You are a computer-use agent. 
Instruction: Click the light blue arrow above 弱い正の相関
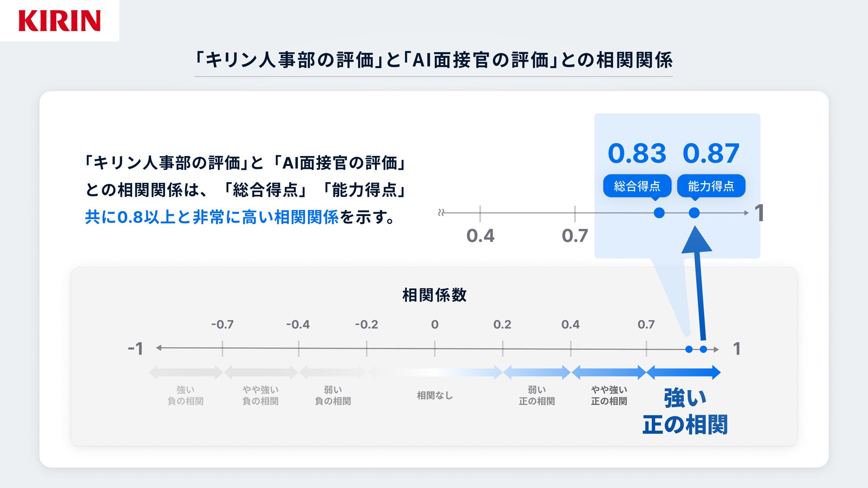pos(537,372)
